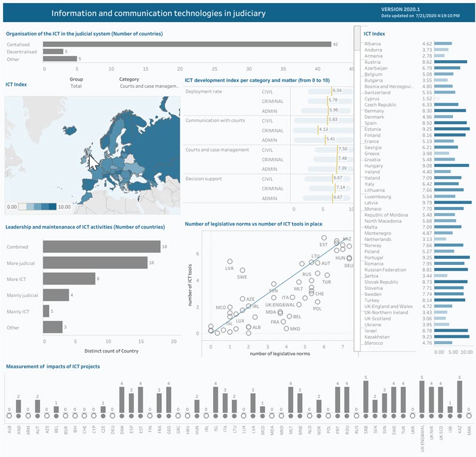This screenshot has height=457, width=476.
Task: Select the darkest blue swatch in map legend
Action: (53, 206)
